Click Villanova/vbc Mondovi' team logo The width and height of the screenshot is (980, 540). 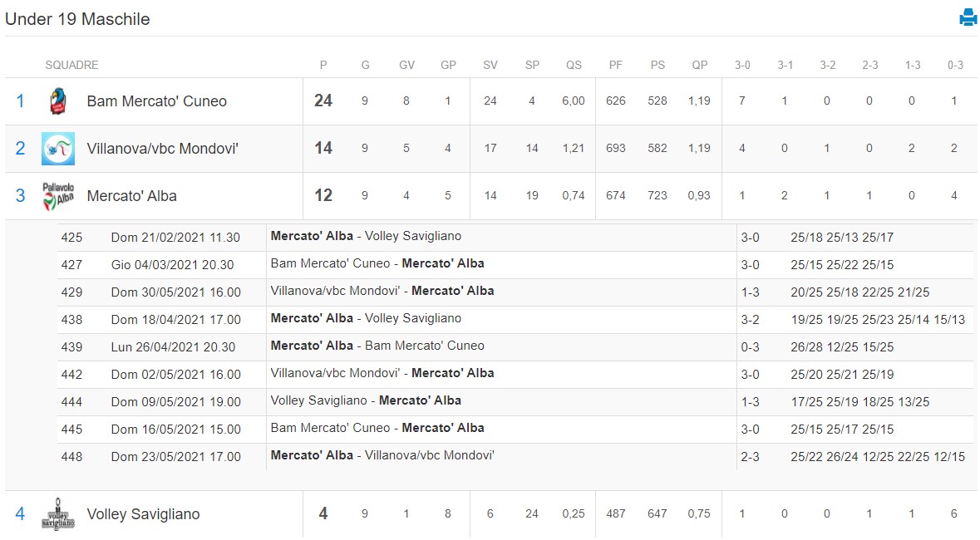(x=58, y=149)
